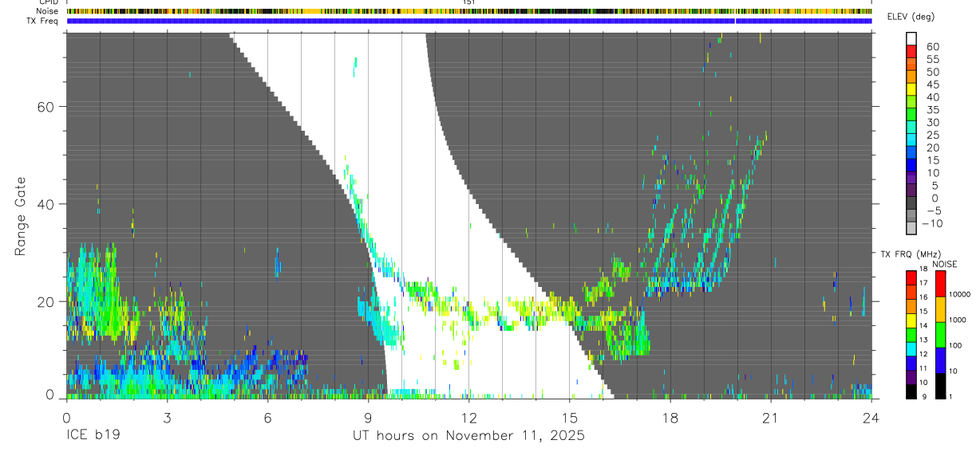The width and height of the screenshot is (980, 452).
Task: Click the '-5' label on ELEV scale
Action: [932, 210]
